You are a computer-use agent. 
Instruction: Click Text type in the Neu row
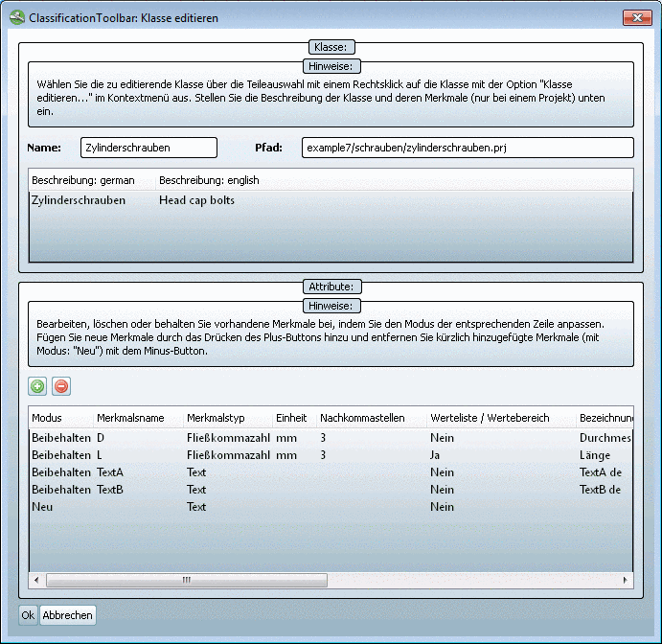[x=196, y=507]
